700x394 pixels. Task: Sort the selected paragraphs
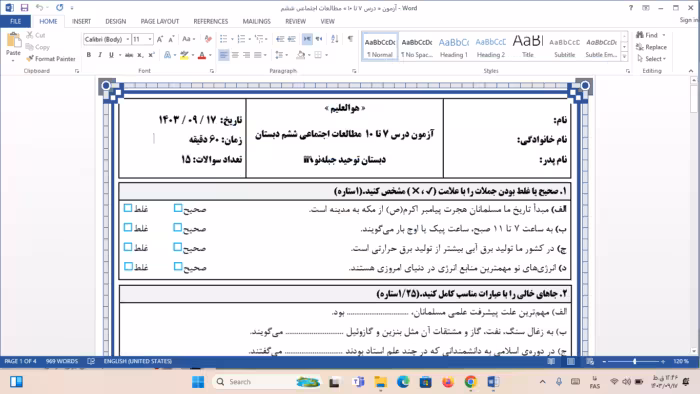(335, 39)
